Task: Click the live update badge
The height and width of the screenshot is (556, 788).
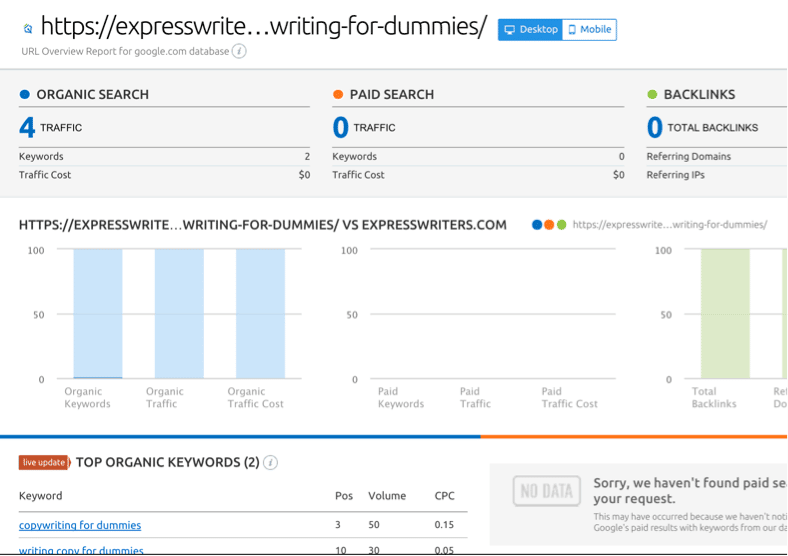Action: pyautogui.click(x=44, y=462)
